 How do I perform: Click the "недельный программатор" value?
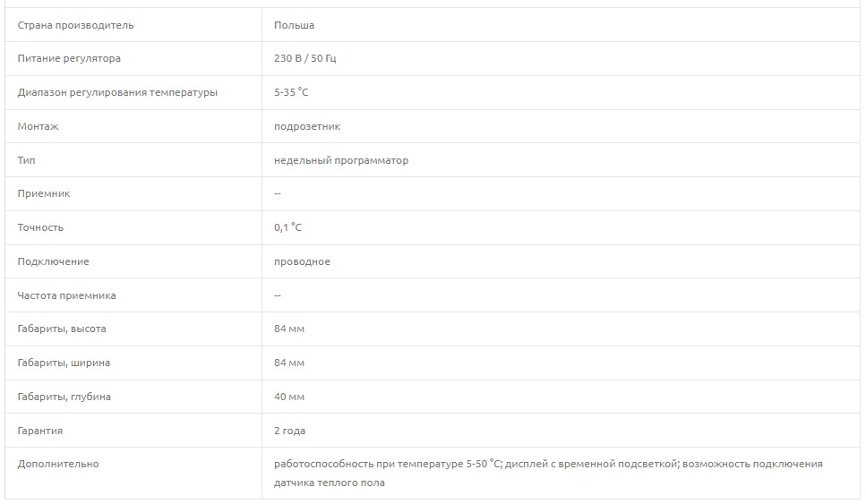coord(340,160)
